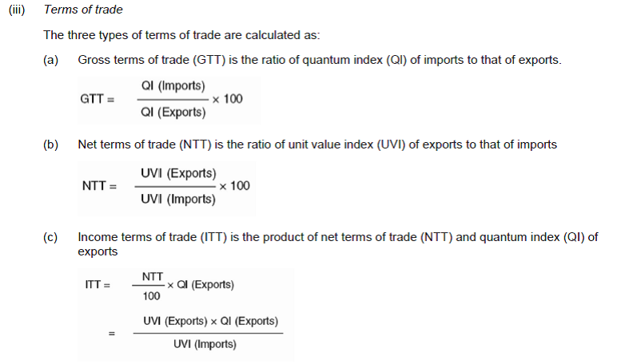Image resolution: width=633 pixels, height=364 pixels.
Task: Click the 'GTT =' formula label
Action: pyautogui.click(x=98, y=100)
